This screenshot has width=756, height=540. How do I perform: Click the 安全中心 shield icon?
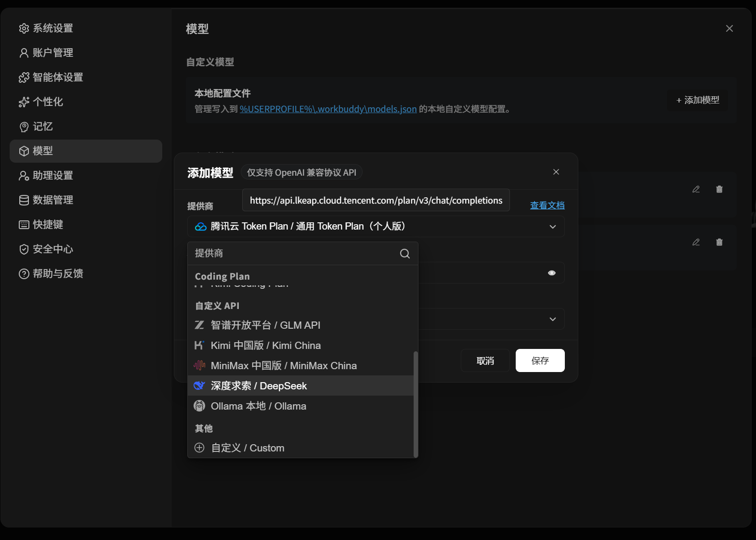pyautogui.click(x=24, y=249)
